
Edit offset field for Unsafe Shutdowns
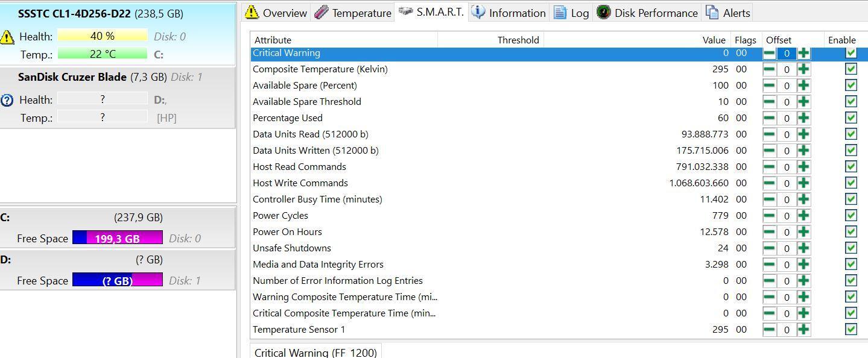(x=787, y=248)
